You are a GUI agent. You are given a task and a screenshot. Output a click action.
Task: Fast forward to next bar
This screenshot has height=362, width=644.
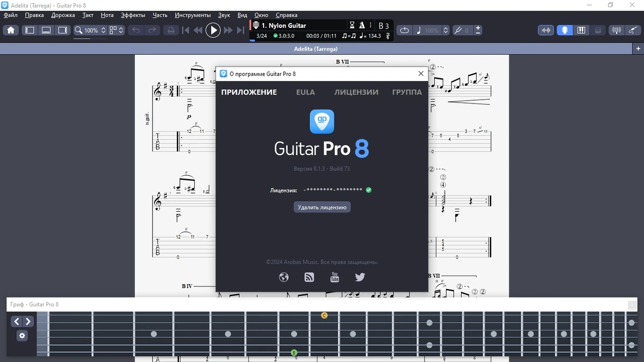click(x=228, y=31)
